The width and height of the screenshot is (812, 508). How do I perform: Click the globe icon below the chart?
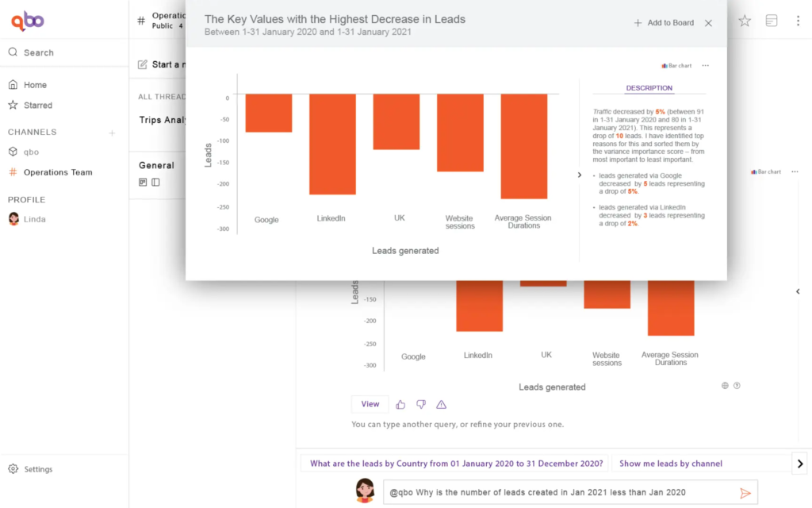[725, 386]
